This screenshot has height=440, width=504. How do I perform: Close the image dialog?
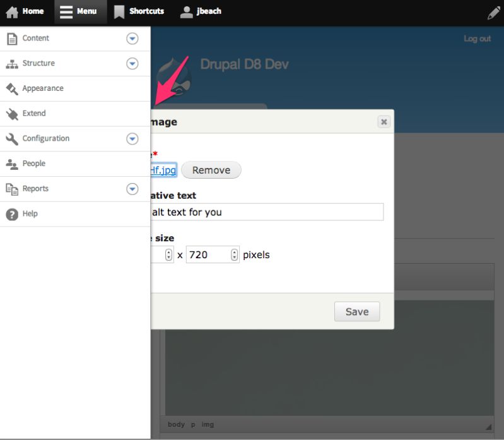(384, 122)
